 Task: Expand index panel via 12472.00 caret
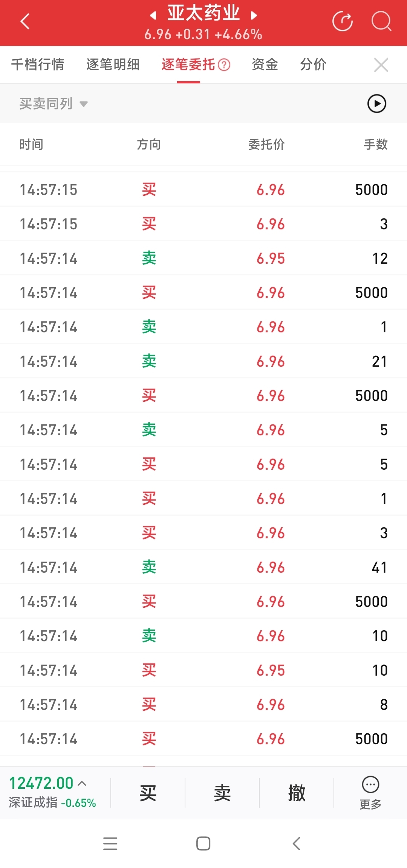point(82,783)
